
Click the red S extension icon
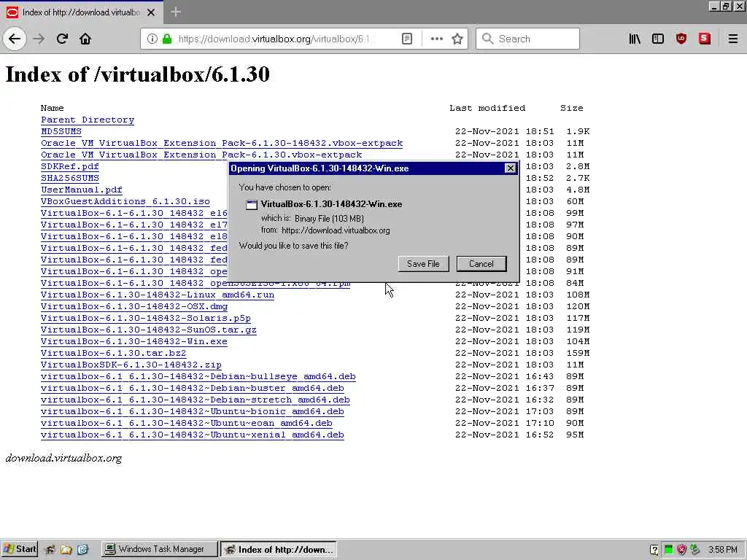[x=705, y=39]
